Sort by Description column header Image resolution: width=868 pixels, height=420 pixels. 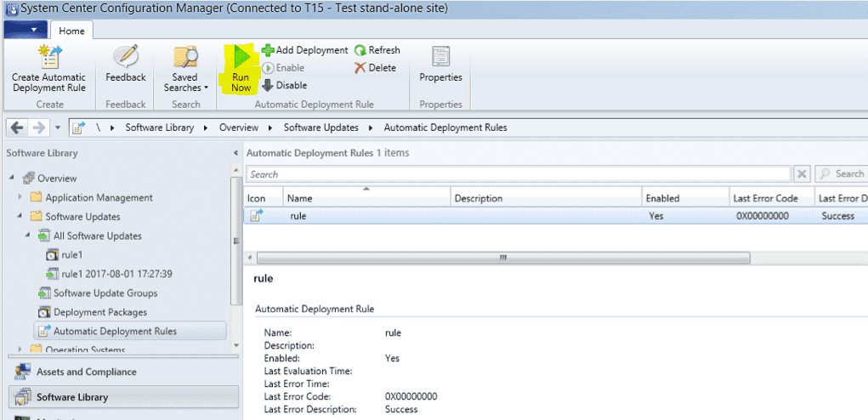click(547, 198)
